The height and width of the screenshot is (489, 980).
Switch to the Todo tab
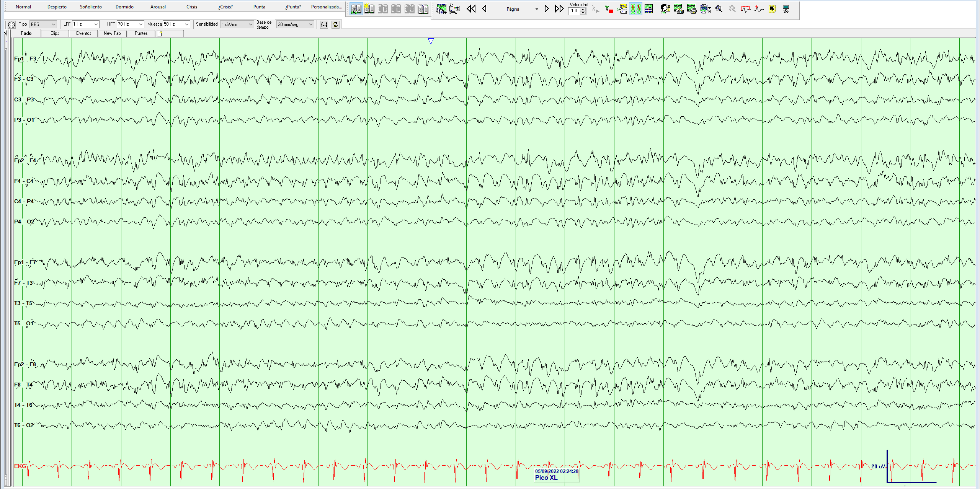(26, 33)
